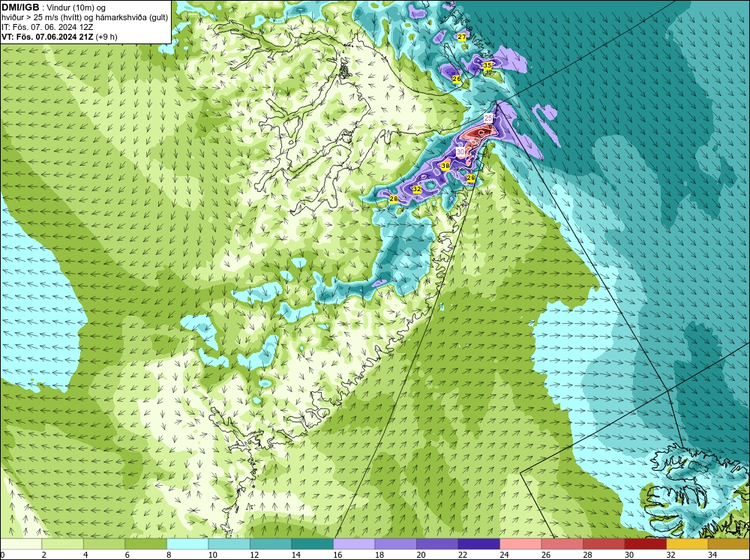Click the 14–16 m/s dark teal legend swatch
Image resolution: width=750 pixels, height=560 pixels.
click(x=312, y=544)
